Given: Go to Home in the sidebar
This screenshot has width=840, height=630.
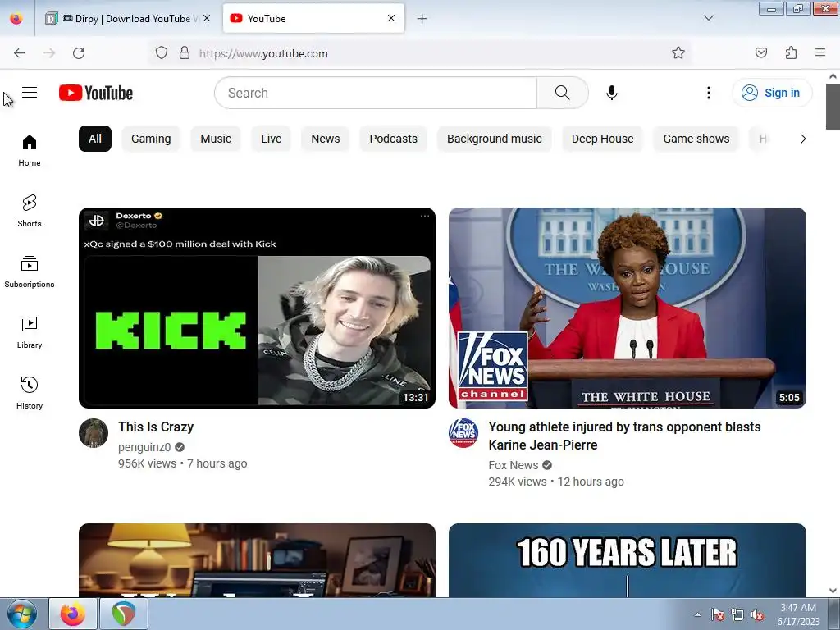Looking at the screenshot, I should tap(30, 150).
